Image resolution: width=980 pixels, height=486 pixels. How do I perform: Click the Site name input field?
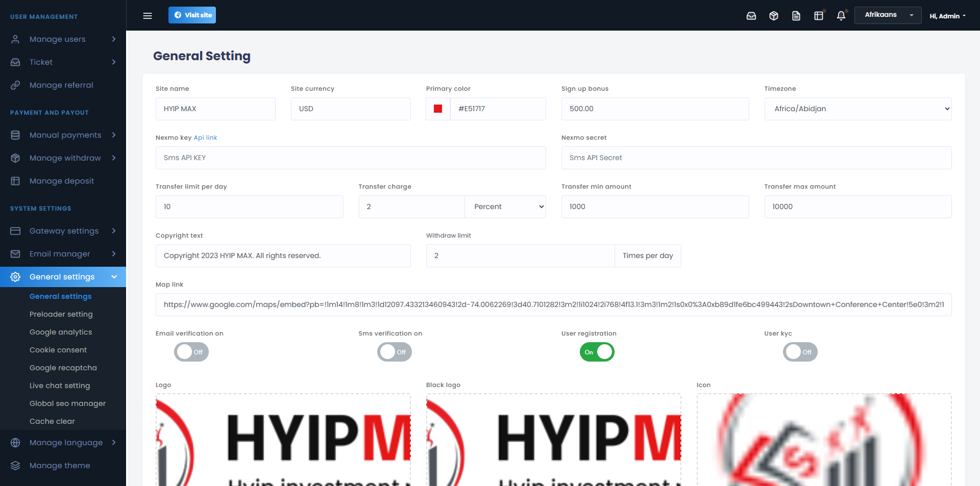(x=215, y=109)
